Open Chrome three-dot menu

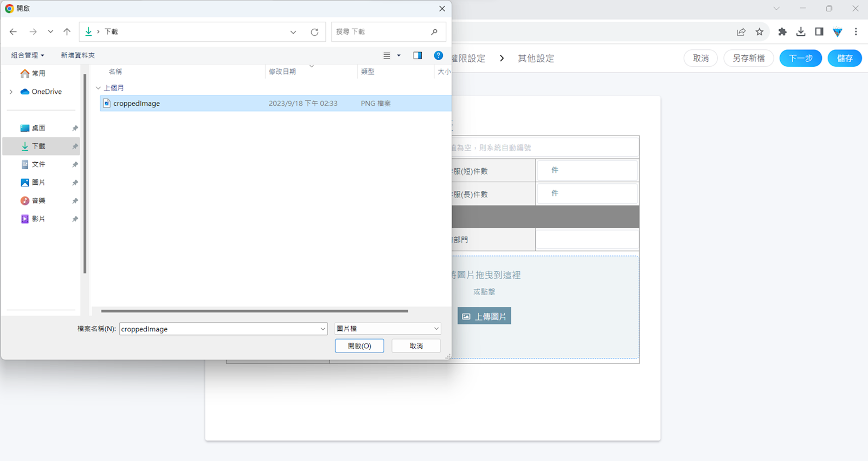point(856,32)
